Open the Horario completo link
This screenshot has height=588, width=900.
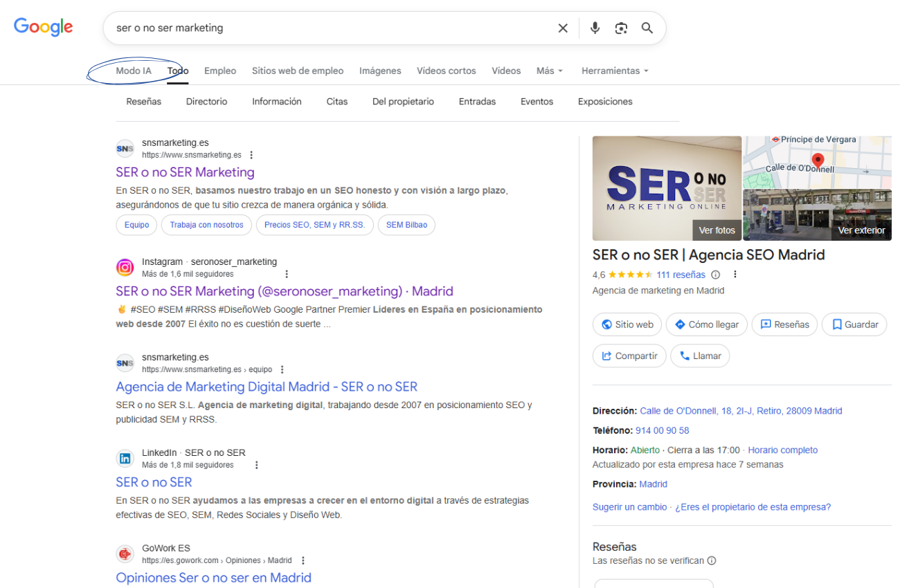(782, 450)
